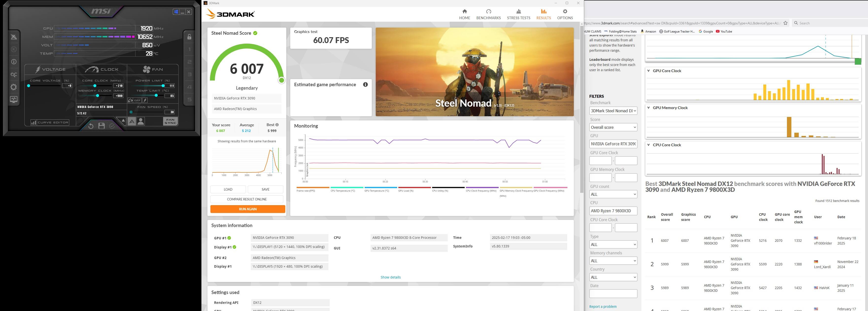Open Golf League Tracker bookmark
Image resolution: width=868 pixels, height=311 pixels.
(x=677, y=31)
